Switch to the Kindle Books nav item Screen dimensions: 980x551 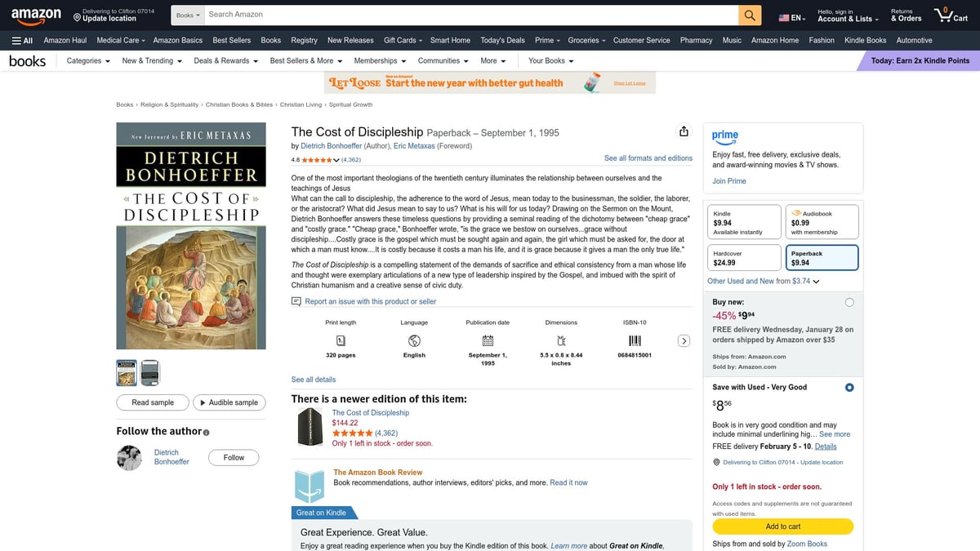click(x=865, y=40)
